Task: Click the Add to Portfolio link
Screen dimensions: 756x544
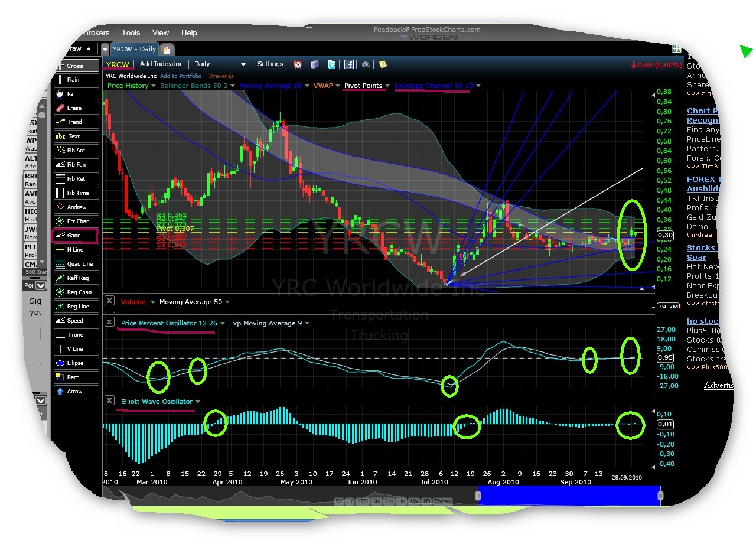Action: point(181,76)
